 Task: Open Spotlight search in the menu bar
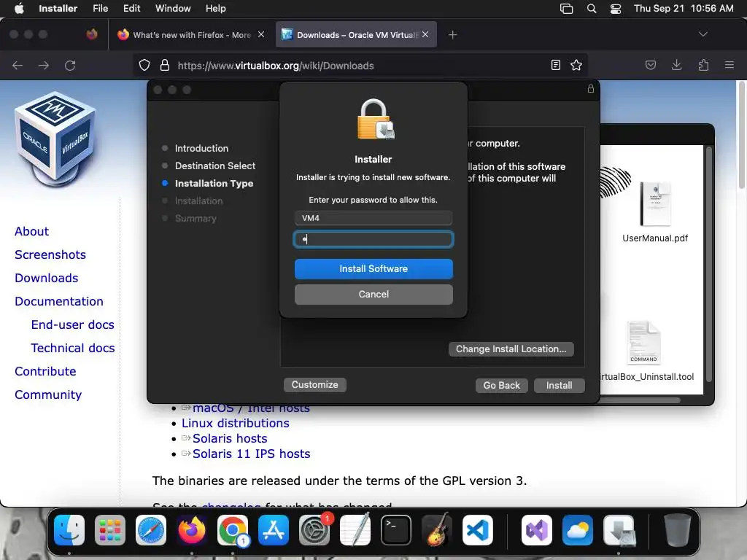pos(591,9)
